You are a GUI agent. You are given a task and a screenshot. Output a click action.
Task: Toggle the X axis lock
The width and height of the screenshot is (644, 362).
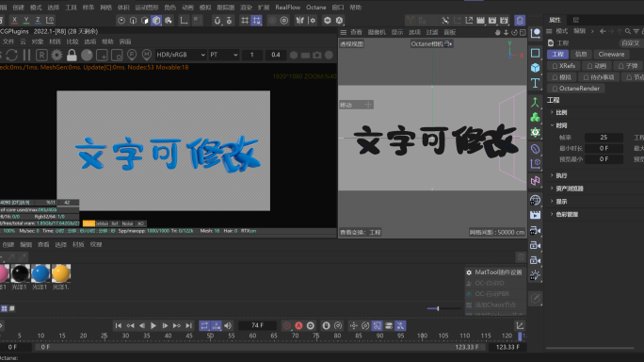15,20
